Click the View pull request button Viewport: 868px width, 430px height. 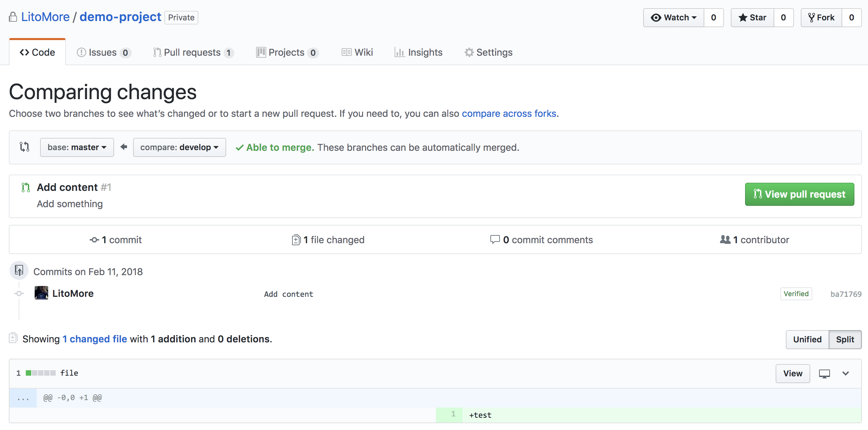[x=799, y=194]
